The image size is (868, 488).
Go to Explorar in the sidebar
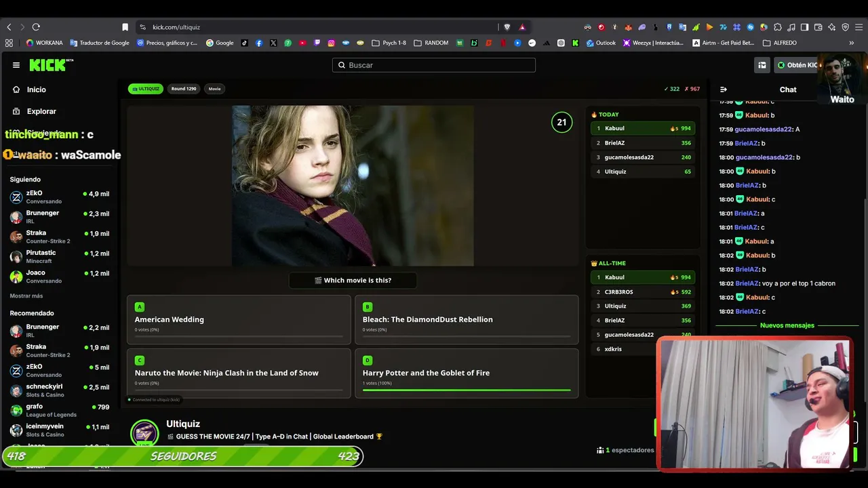[x=34, y=111]
